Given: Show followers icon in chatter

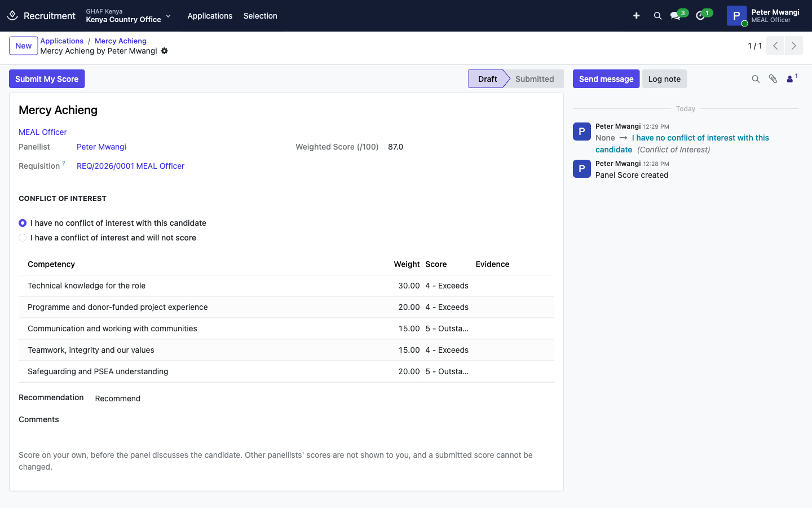Looking at the screenshot, I should point(791,78).
